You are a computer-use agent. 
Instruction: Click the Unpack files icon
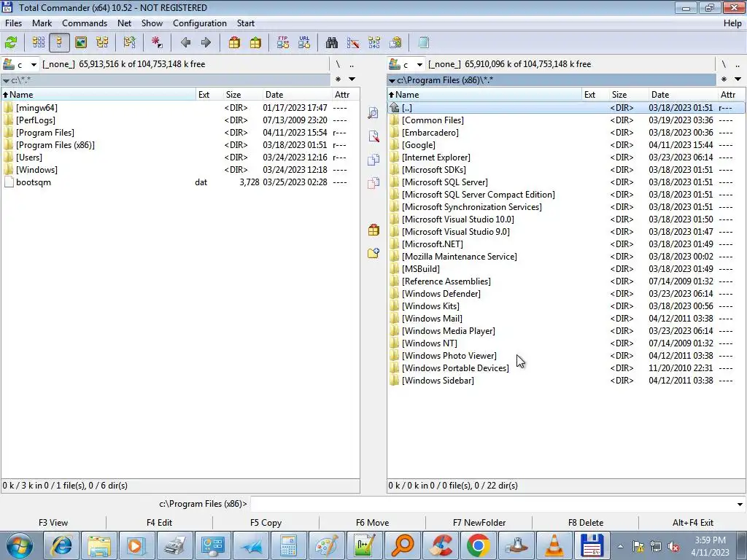point(255,43)
